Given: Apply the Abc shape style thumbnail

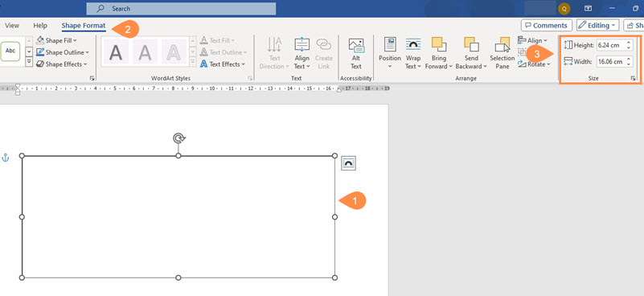Looking at the screenshot, I should pos(10,51).
